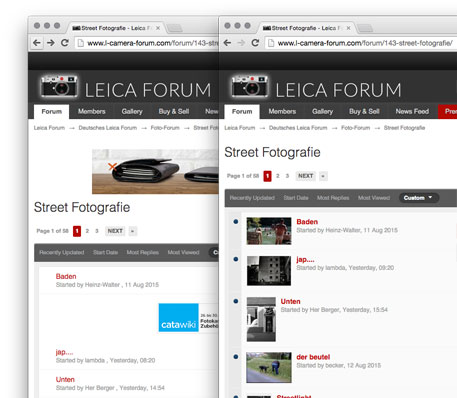The height and width of the screenshot is (398, 457).
Task: Click the forward arrow in left browser window
Action: point(51,43)
